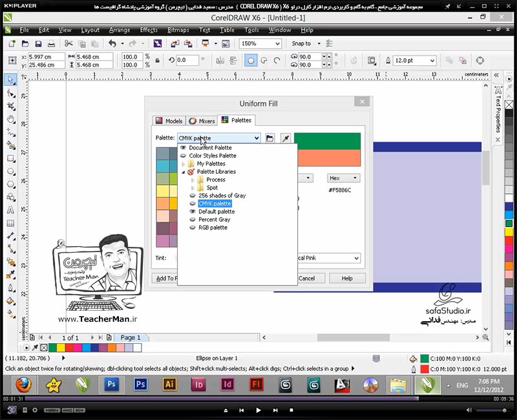Select the Pan hand tool

point(11,120)
